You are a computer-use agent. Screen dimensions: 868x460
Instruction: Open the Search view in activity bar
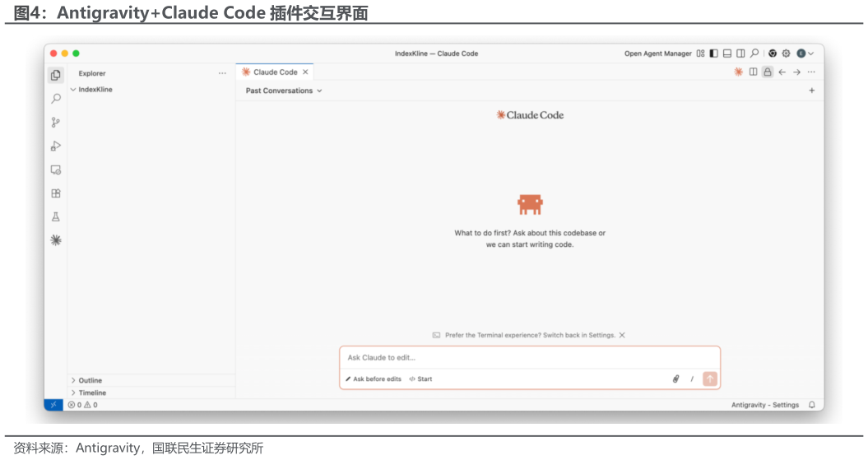56,99
